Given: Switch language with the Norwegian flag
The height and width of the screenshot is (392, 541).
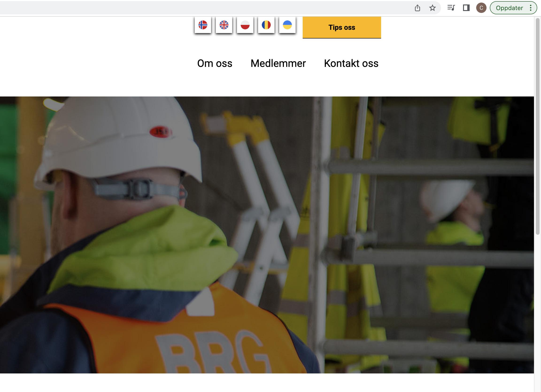Looking at the screenshot, I should point(203,25).
